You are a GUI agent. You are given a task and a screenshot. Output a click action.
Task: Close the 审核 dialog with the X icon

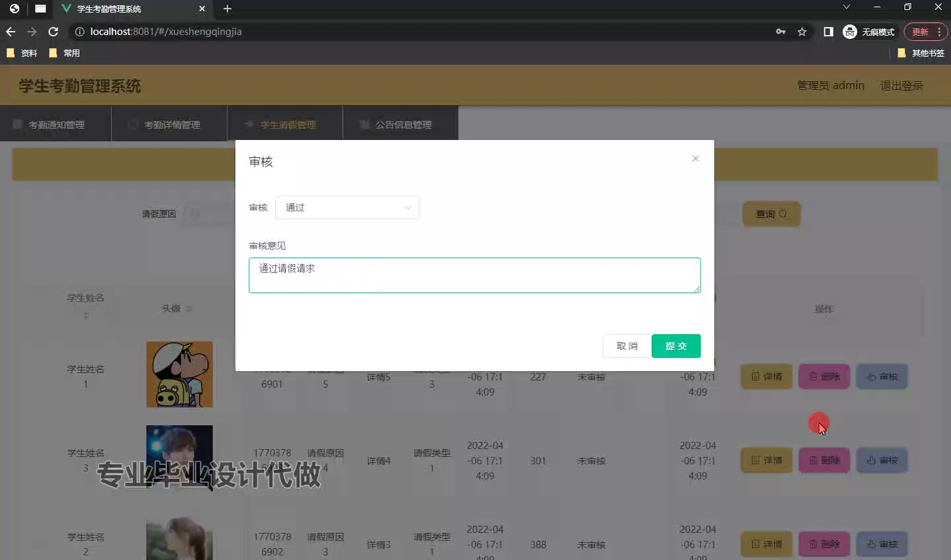[x=695, y=158]
